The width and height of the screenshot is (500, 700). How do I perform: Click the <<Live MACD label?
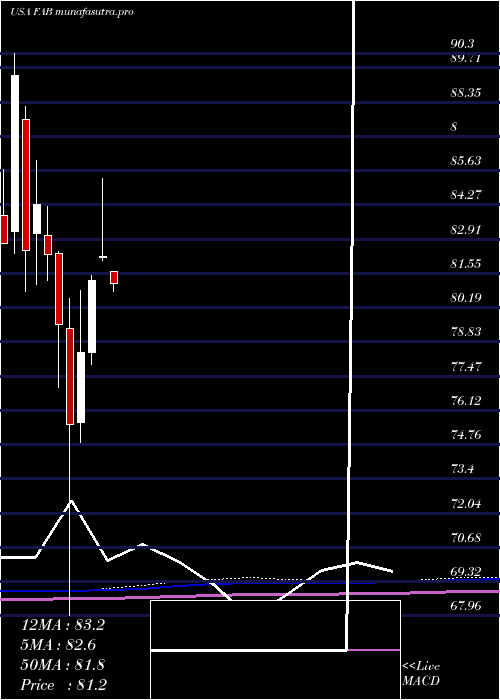(421, 673)
